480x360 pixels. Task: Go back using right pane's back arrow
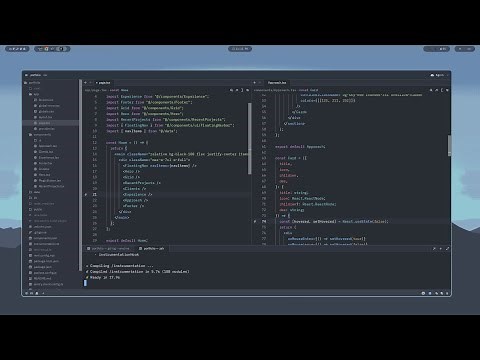[255, 83]
